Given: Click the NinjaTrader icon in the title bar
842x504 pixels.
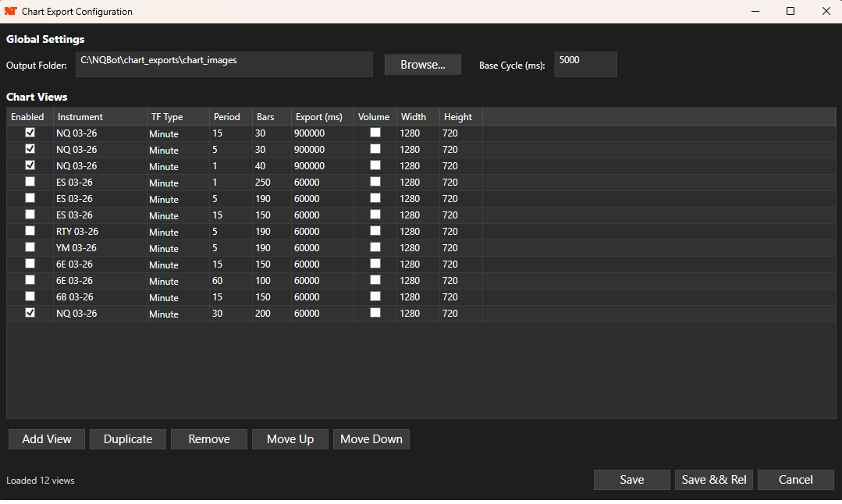Looking at the screenshot, I should (12, 11).
